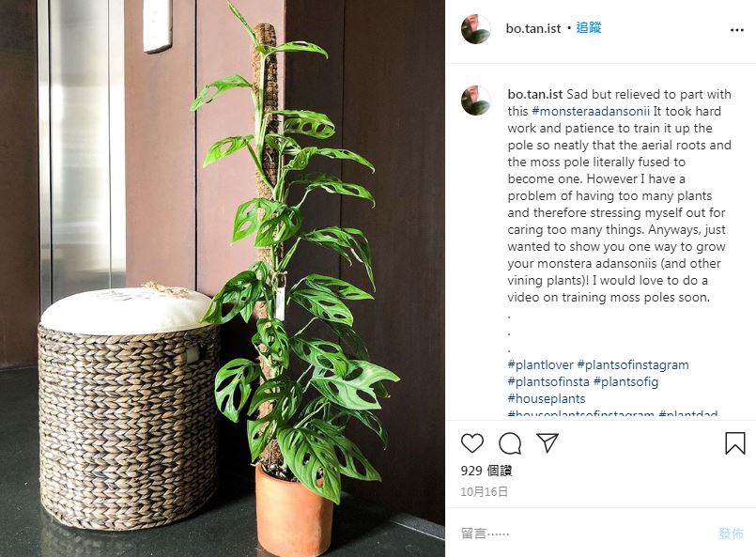The image size is (756, 557).
Task: Click bo.tan.ist header profile avatar
Action: point(476,29)
